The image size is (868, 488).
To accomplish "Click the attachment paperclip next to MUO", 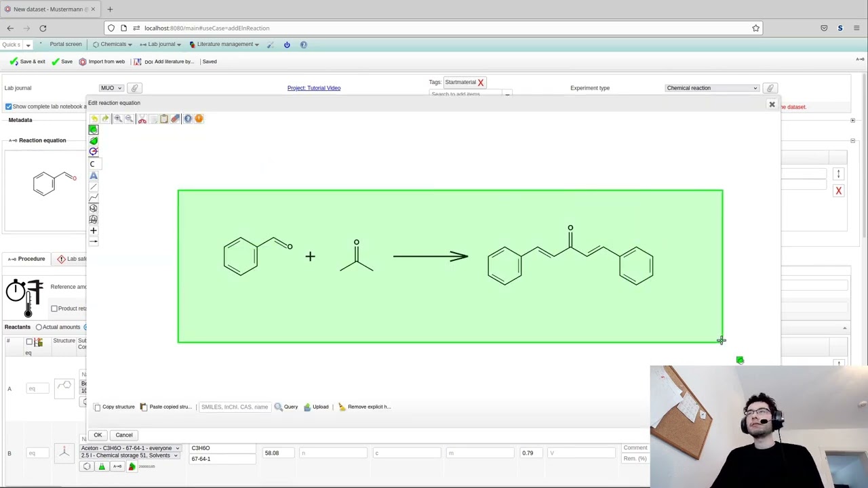I will coord(134,88).
